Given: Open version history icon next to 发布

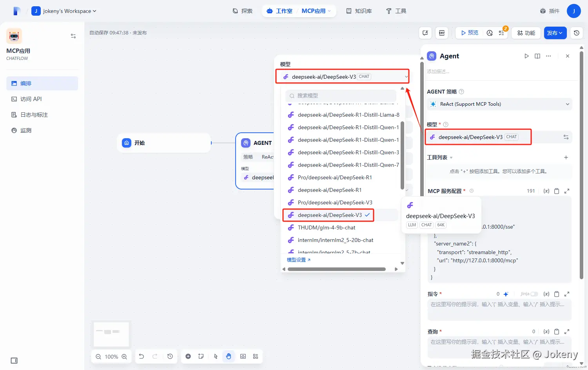Looking at the screenshot, I should tap(577, 33).
